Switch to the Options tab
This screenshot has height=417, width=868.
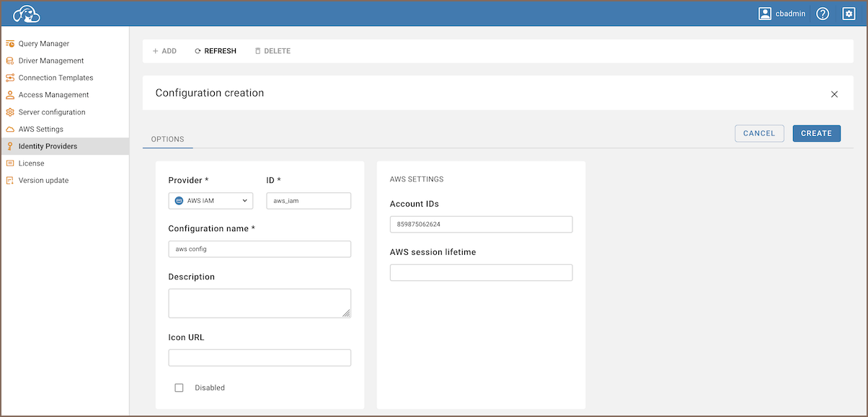(x=167, y=139)
